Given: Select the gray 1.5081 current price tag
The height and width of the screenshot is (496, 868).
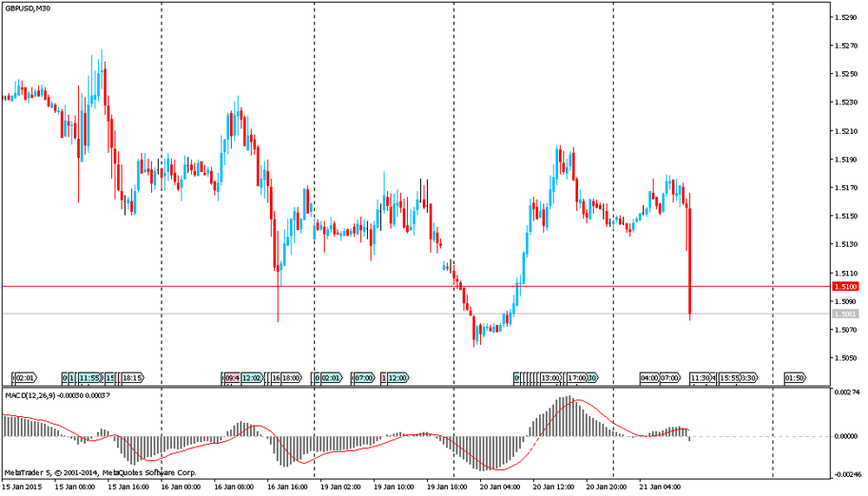Looking at the screenshot, I should (x=845, y=314).
